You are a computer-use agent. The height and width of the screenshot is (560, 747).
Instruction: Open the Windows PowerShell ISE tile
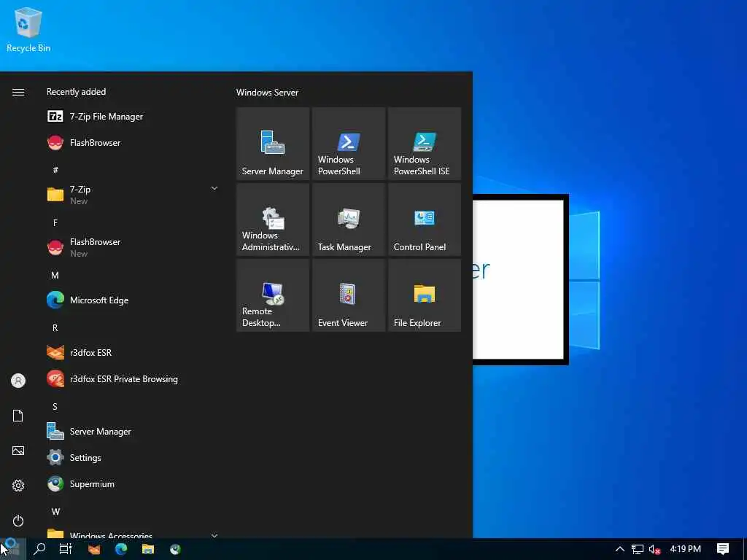click(424, 144)
